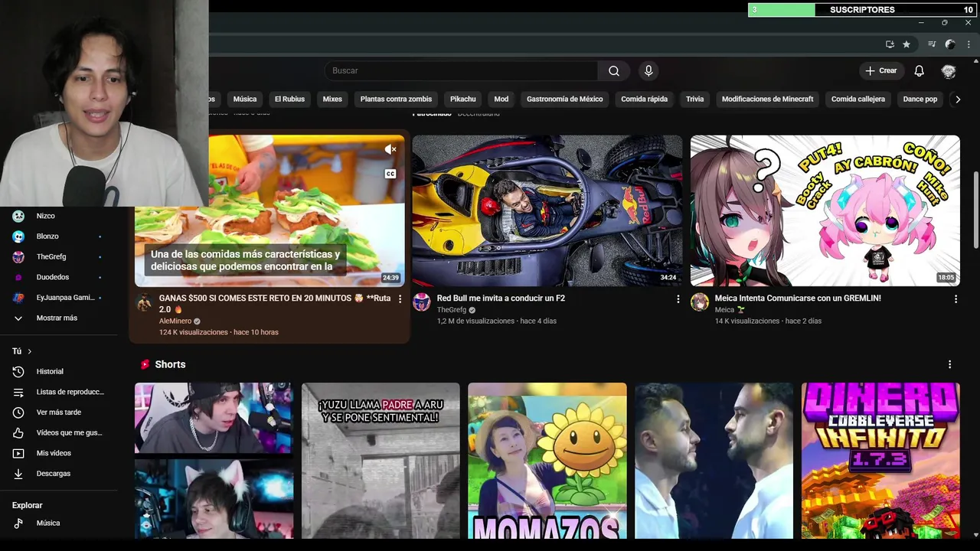
Task: Play Red Bull F2 video thumbnail
Action: [547, 210]
